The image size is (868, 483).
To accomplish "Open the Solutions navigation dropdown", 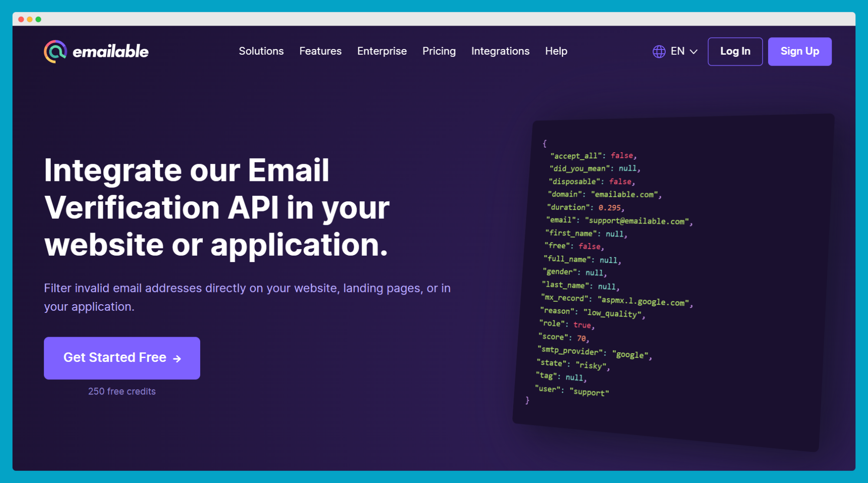I will tap(261, 51).
